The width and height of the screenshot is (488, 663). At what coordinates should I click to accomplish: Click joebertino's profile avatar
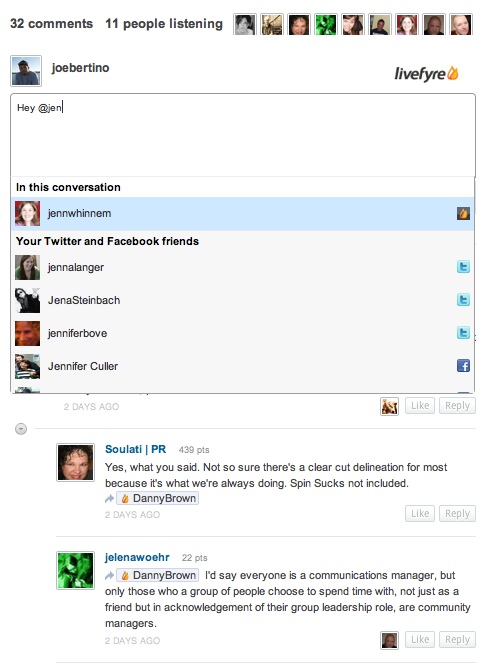26,71
